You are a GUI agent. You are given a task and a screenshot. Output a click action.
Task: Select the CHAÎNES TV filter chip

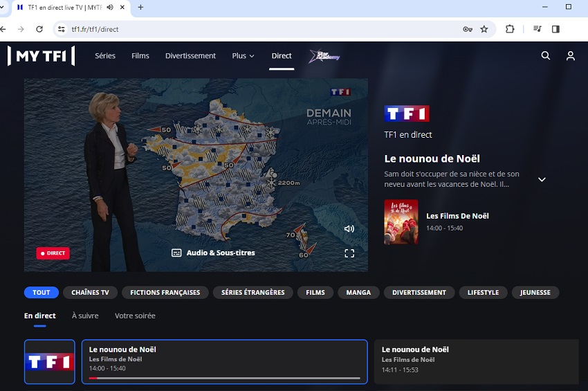click(x=91, y=292)
